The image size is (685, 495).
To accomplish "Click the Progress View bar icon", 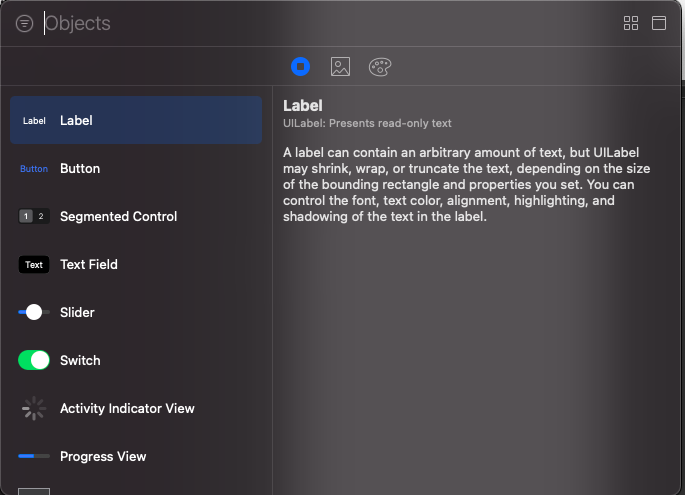I will [x=34, y=456].
